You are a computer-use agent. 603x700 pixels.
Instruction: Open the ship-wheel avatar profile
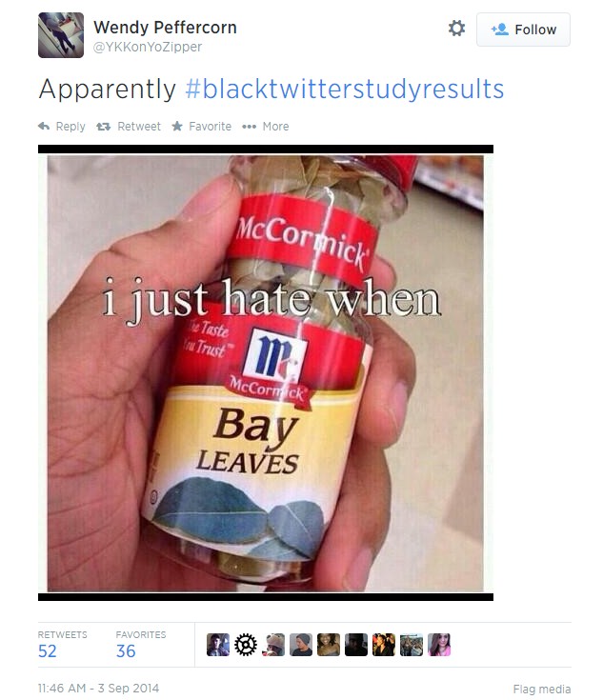coord(246,645)
